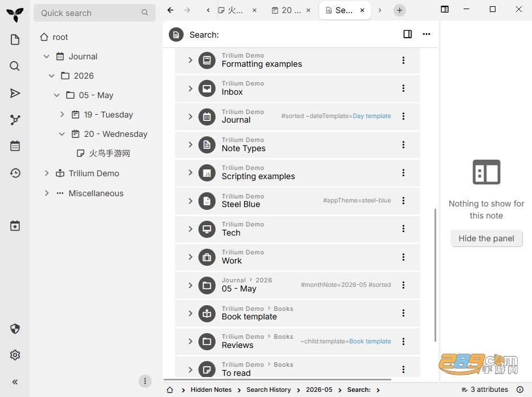Collapse the 05 - May tree node

56,95
